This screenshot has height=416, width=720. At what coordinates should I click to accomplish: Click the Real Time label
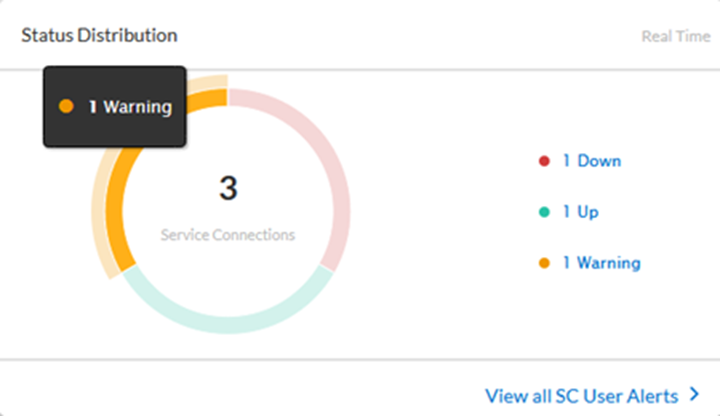click(674, 36)
